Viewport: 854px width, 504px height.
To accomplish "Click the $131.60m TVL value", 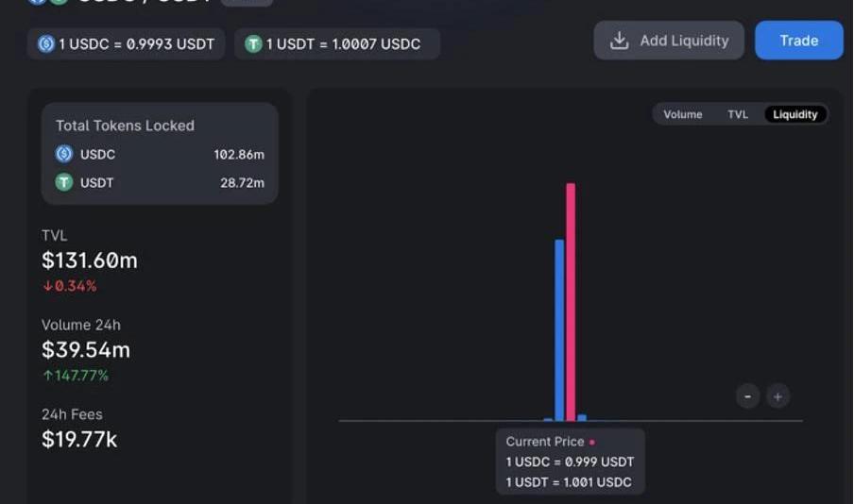I will (x=90, y=260).
